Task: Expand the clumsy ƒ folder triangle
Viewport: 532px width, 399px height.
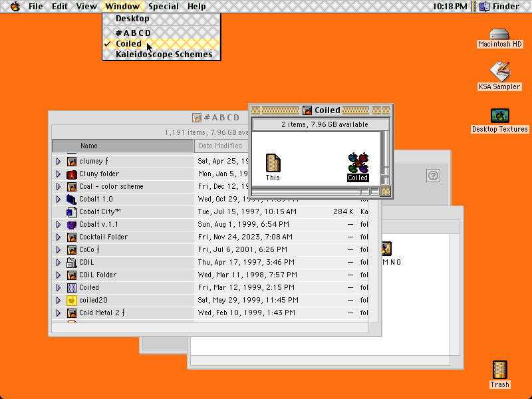Action: (x=59, y=161)
